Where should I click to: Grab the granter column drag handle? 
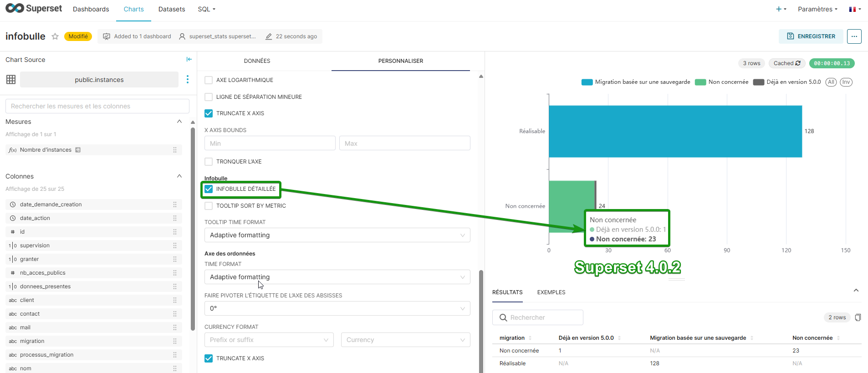click(175, 259)
